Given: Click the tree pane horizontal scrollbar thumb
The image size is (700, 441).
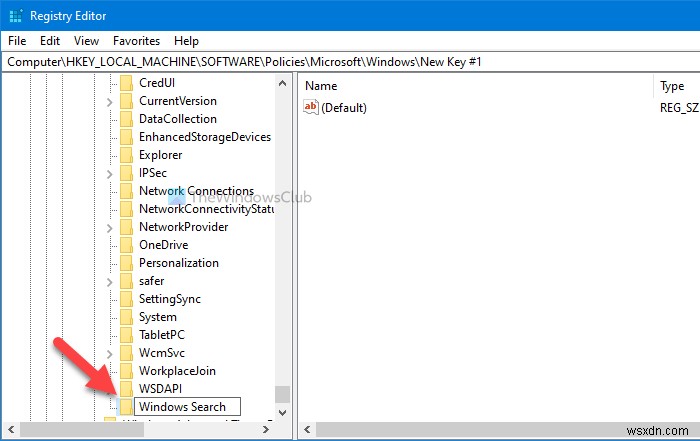Looking at the screenshot, I should pyautogui.click(x=82, y=429).
